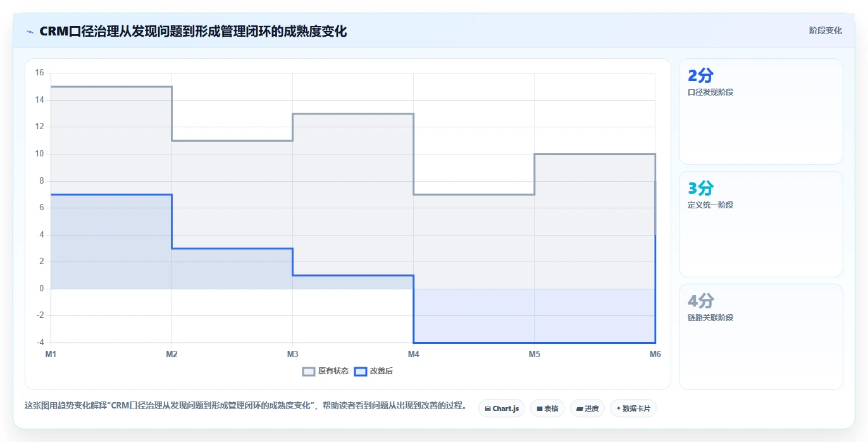Click the 定义统一阶段 label
This screenshot has height=442, width=868.
pyautogui.click(x=710, y=205)
